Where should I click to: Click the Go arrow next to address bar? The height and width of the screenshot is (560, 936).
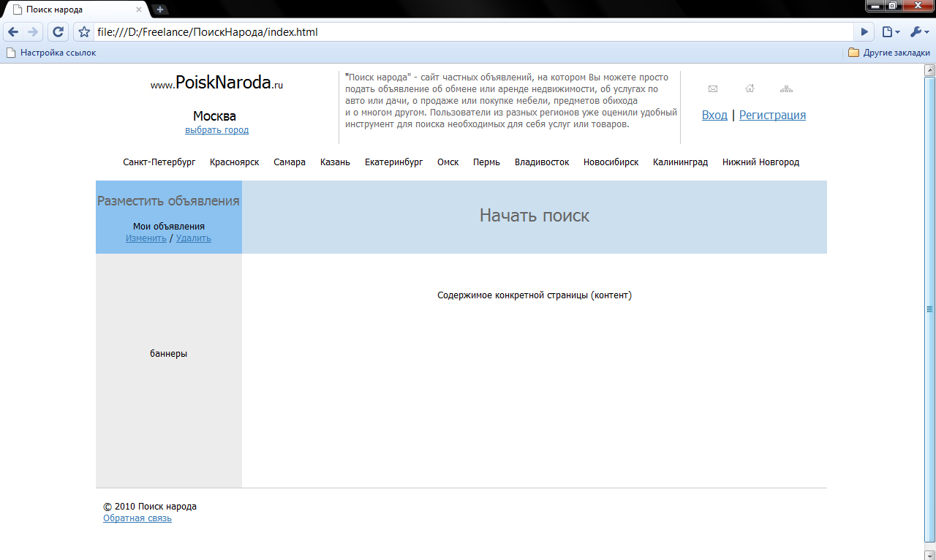coord(865,32)
